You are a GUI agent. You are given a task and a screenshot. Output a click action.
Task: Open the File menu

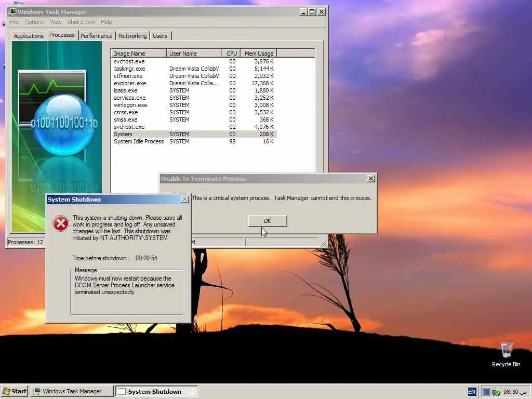(x=14, y=22)
